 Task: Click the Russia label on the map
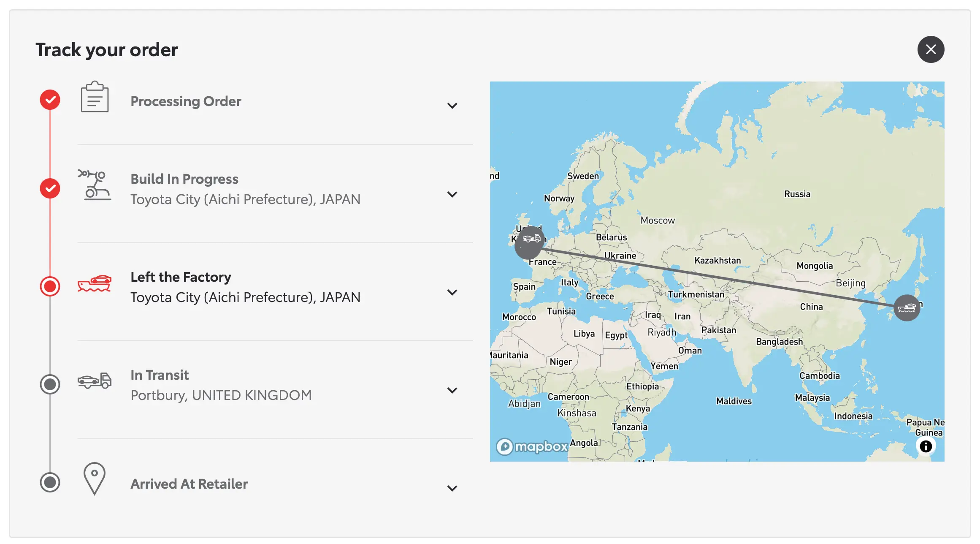tap(797, 194)
